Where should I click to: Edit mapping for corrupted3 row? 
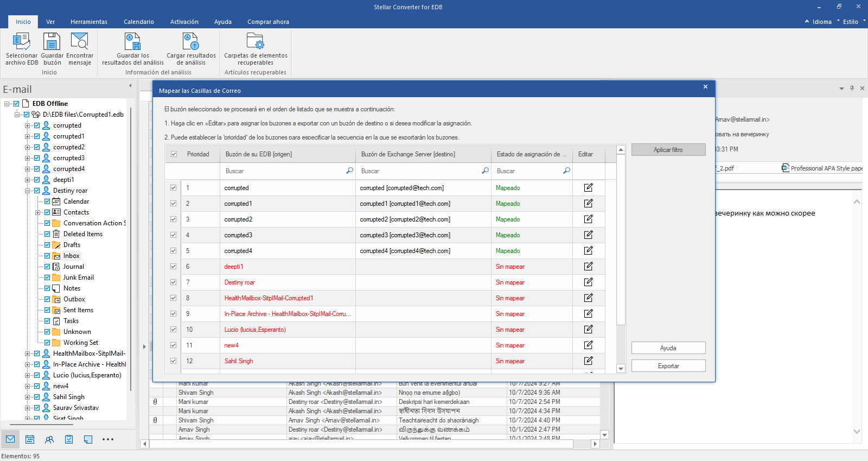click(x=589, y=235)
